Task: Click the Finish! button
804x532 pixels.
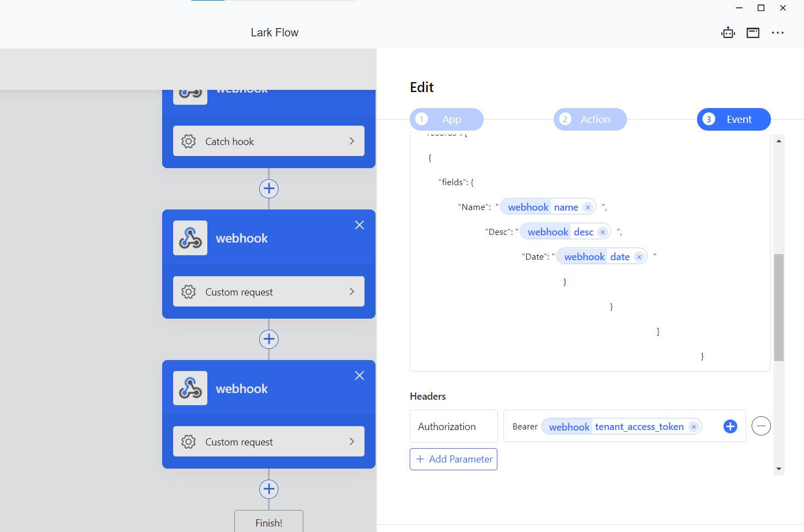Action: pyautogui.click(x=269, y=522)
